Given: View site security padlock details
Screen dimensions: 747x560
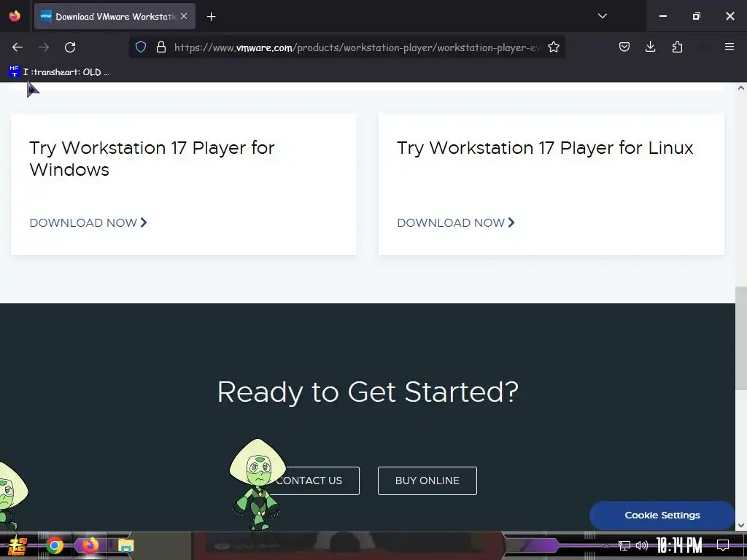Looking at the screenshot, I should pyautogui.click(x=161, y=47).
